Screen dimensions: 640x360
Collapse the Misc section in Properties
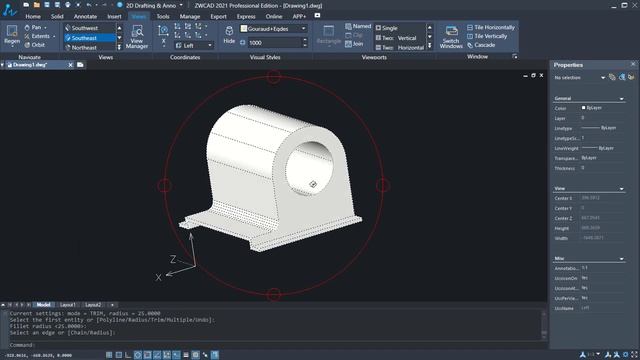pos(622,259)
